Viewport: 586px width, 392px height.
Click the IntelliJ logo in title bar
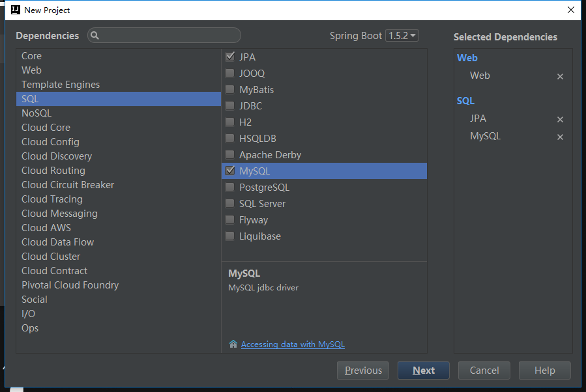tap(16, 10)
